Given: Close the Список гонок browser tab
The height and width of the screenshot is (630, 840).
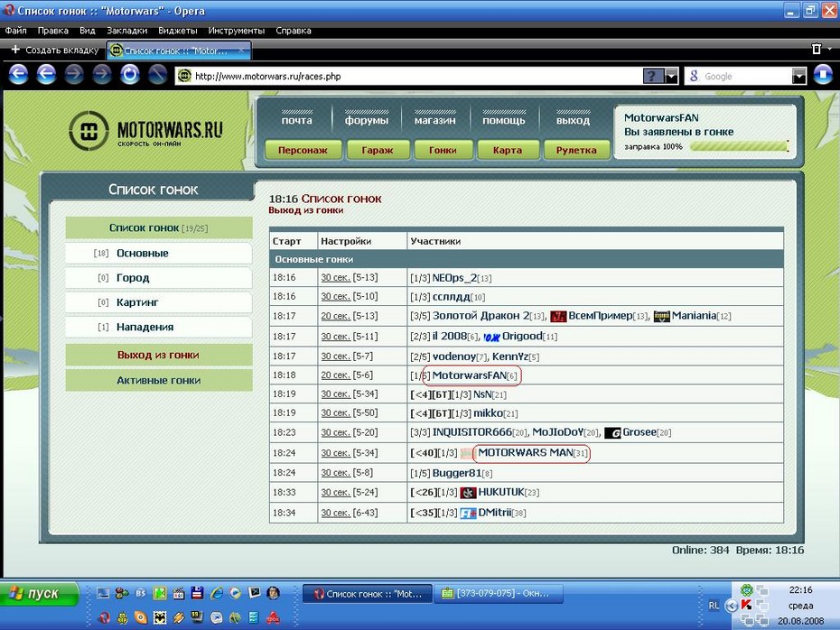Looking at the screenshot, I should point(241,51).
